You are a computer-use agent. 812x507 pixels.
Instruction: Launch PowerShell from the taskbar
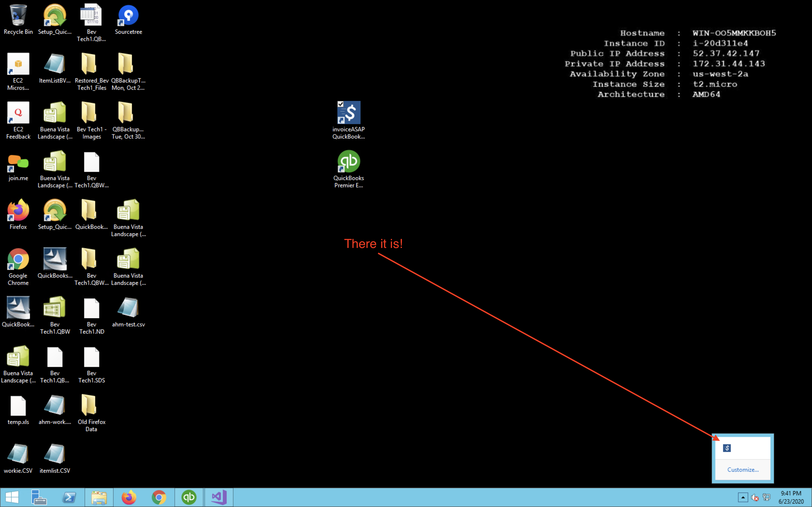click(69, 497)
